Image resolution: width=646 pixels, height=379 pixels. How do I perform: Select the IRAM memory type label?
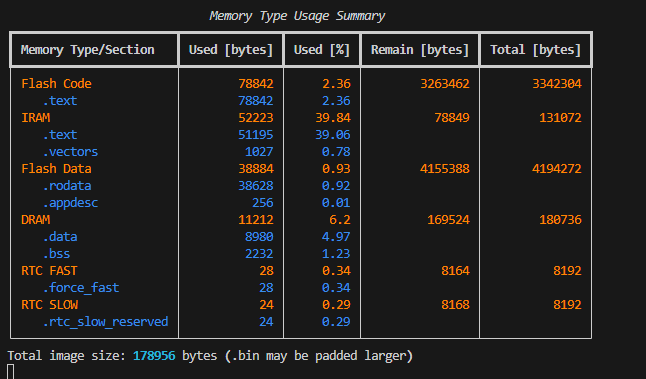(36, 118)
